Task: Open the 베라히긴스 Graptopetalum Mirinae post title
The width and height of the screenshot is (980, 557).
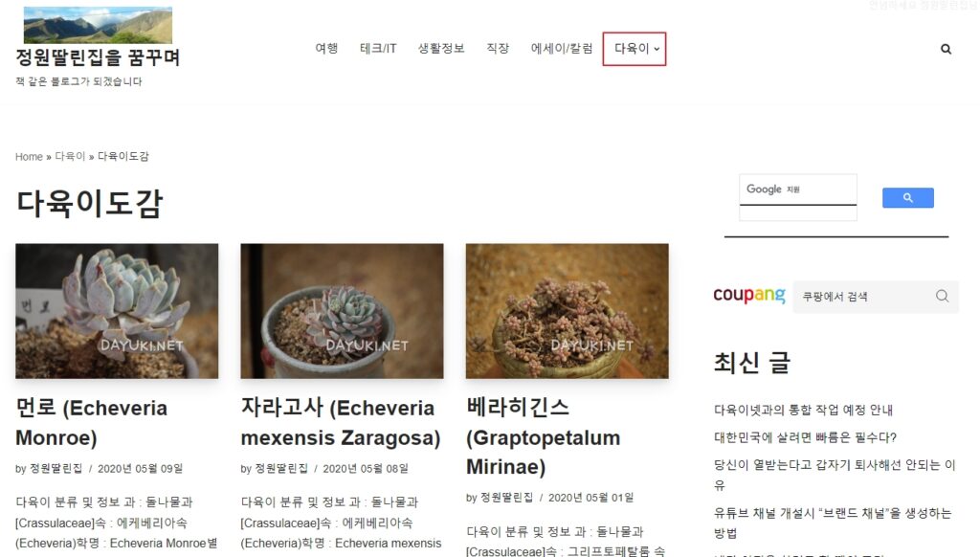Action: (x=544, y=437)
